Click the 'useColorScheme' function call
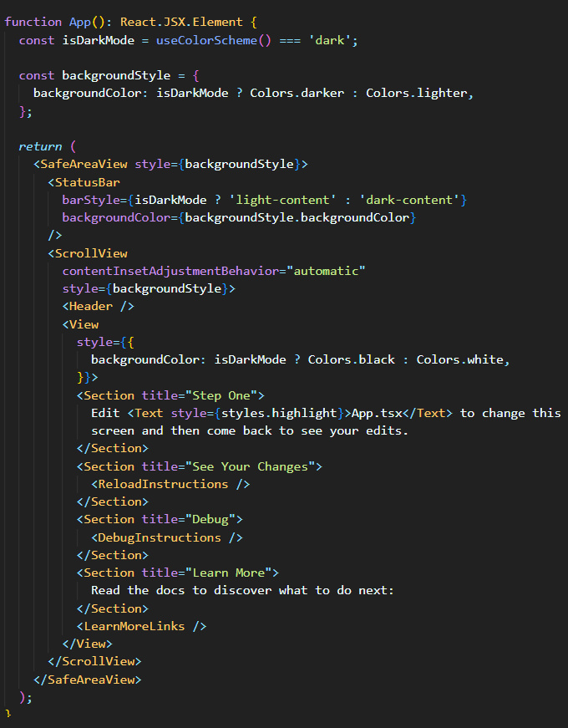568x728 pixels. click(206, 40)
